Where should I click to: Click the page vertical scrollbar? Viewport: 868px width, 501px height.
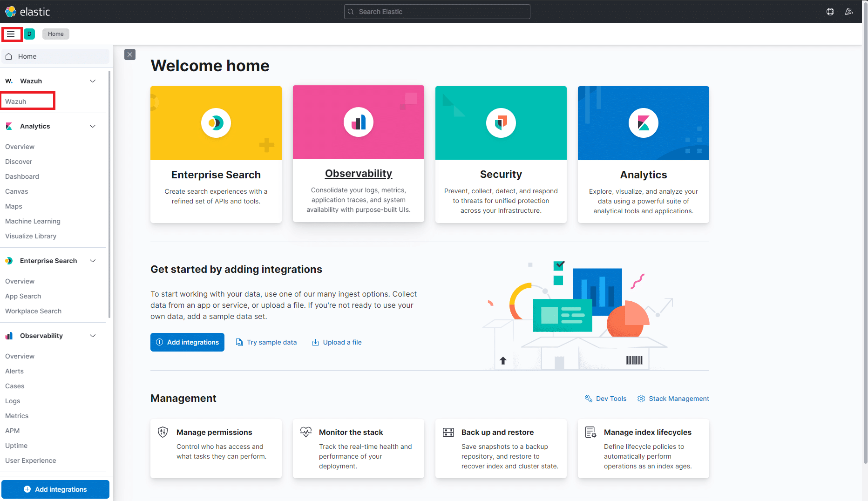tap(865, 233)
